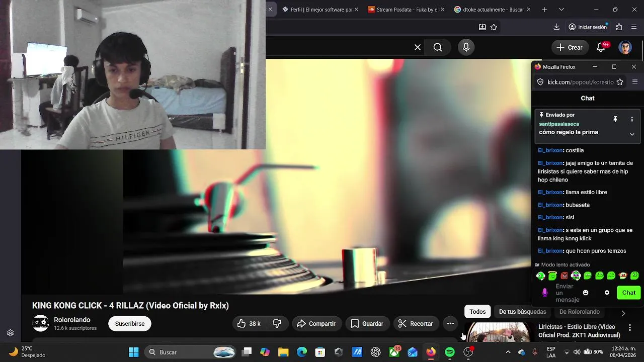This screenshot has width=644, height=362.
Task: Click the pinned sender santipasalaseca
Action: (x=559, y=124)
